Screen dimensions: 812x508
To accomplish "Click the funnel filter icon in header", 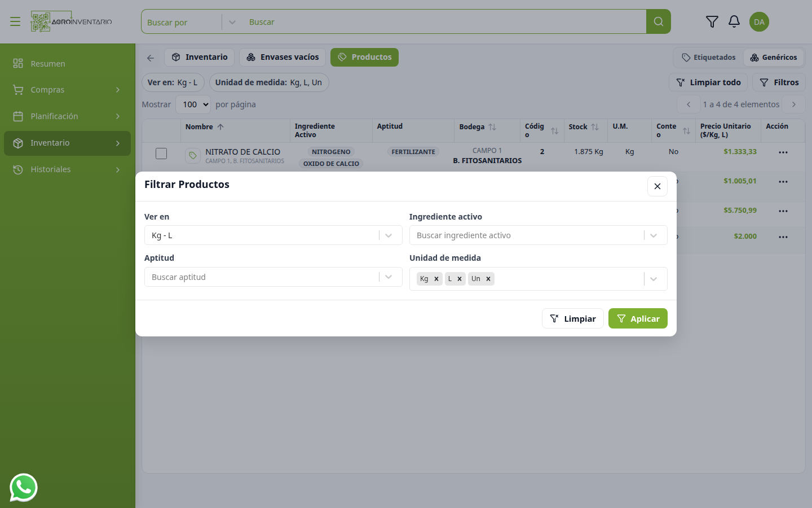I will [712, 22].
